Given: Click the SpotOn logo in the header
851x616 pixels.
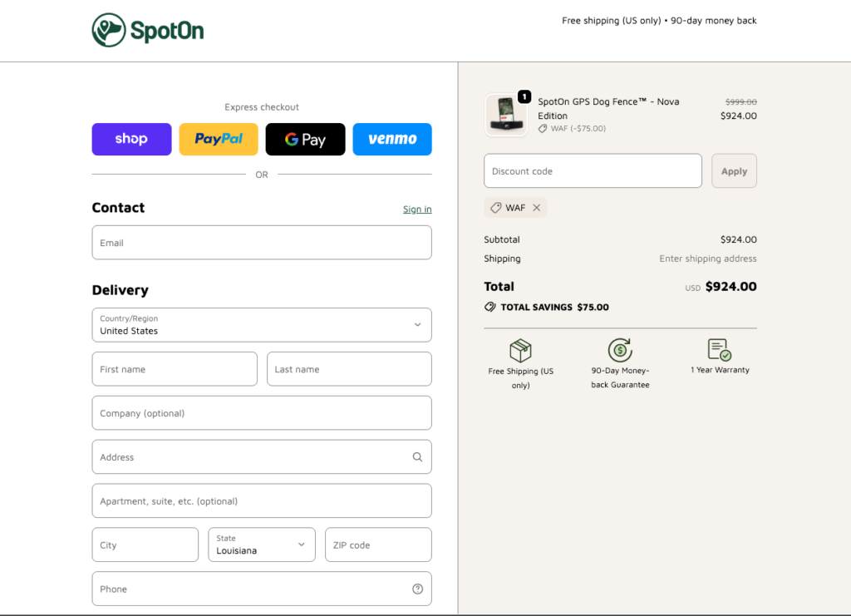Looking at the screenshot, I should (147, 30).
